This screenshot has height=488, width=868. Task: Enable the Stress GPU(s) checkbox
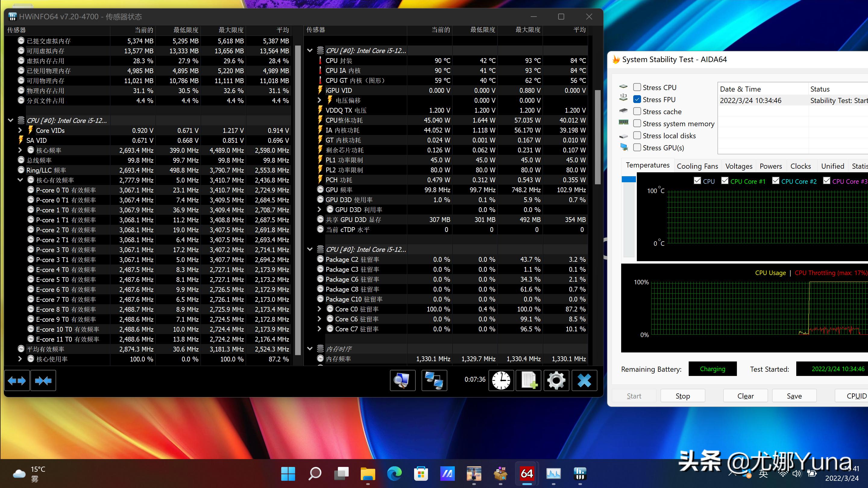(637, 148)
